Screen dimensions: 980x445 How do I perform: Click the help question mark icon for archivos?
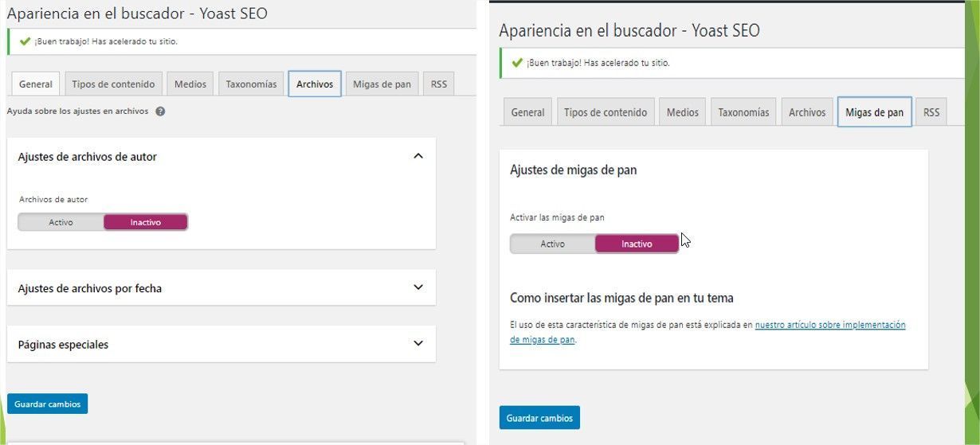pyautogui.click(x=160, y=111)
